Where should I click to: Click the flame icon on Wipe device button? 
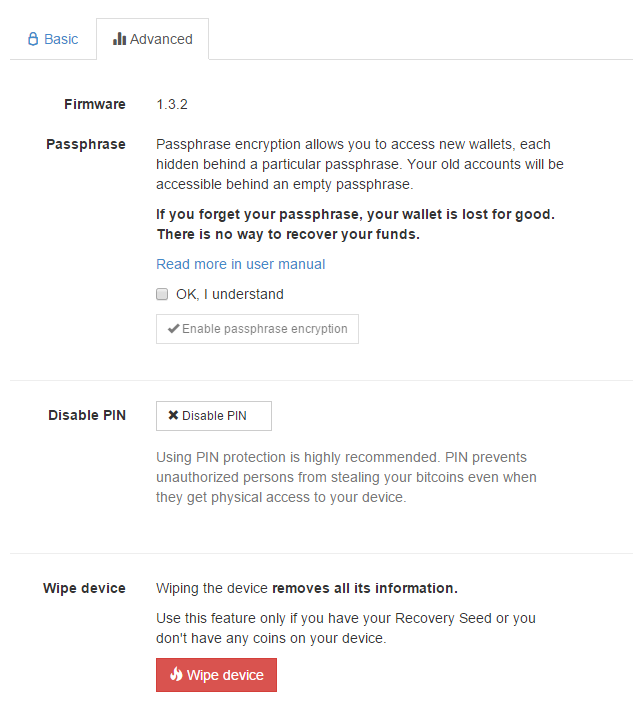[176, 674]
